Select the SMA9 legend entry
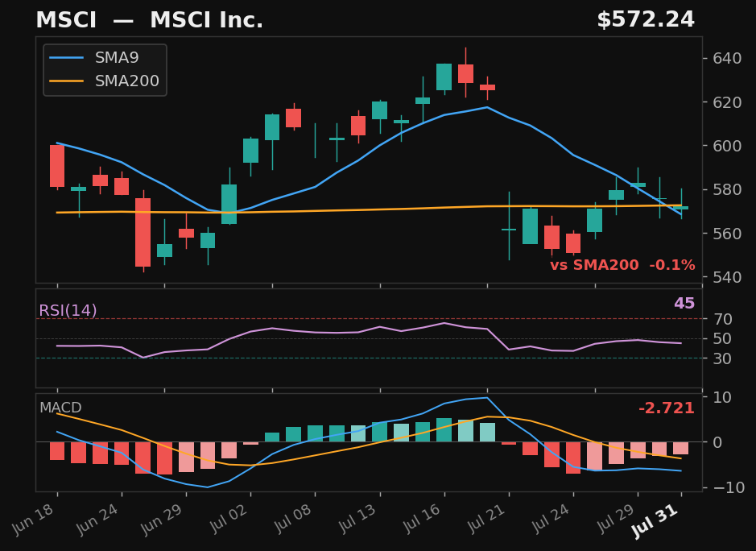Screen dimensions: 756x551 (x=94, y=57)
